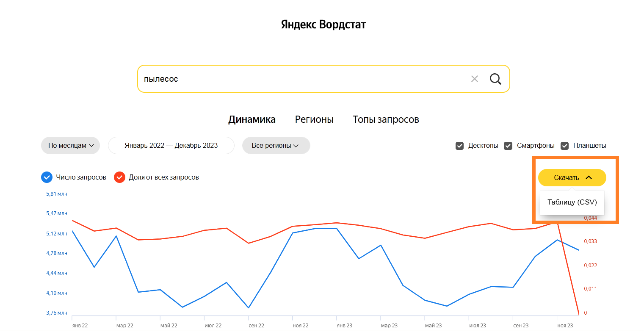Open the date range 'Январь 2022 — Декабрь 2023'

171,145
